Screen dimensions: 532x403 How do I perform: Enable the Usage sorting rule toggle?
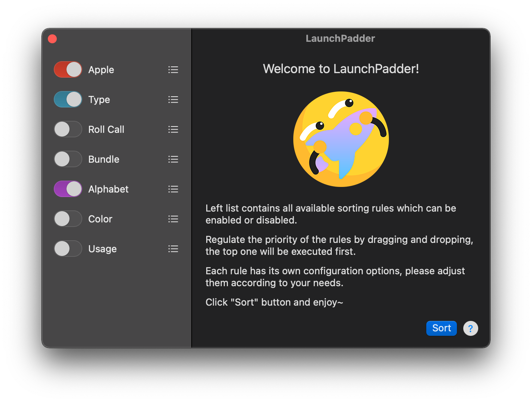(68, 249)
